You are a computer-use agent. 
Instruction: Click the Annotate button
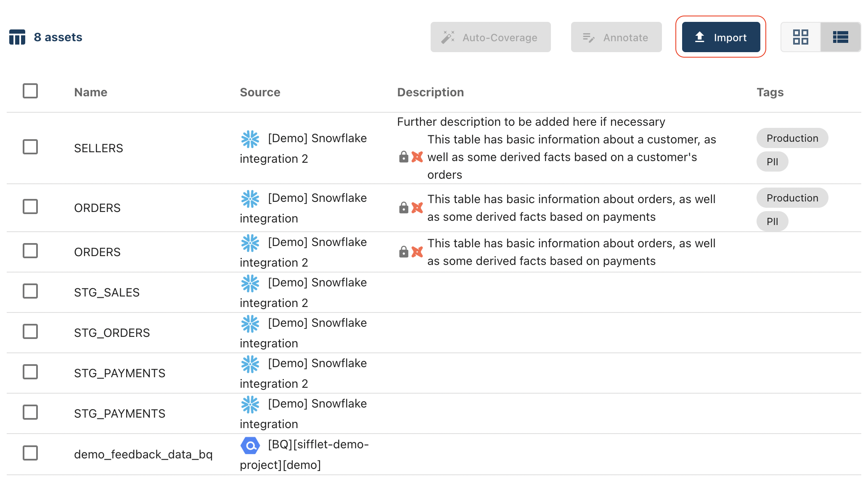point(616,37)
